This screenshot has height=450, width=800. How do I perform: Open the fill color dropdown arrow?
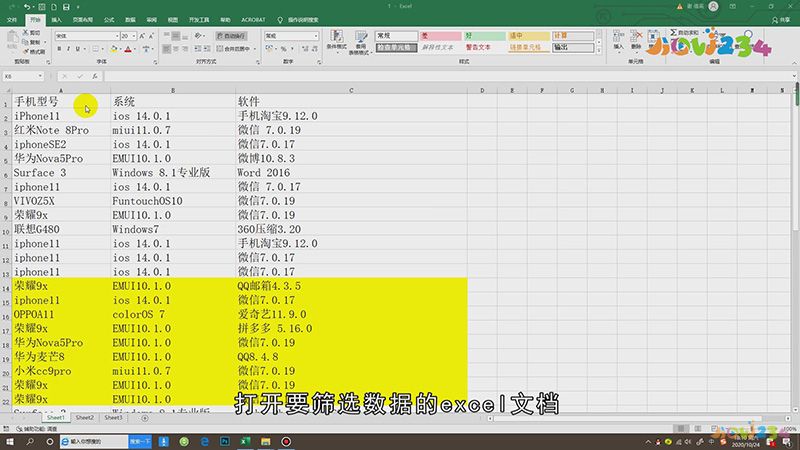(x=120, y=49)
